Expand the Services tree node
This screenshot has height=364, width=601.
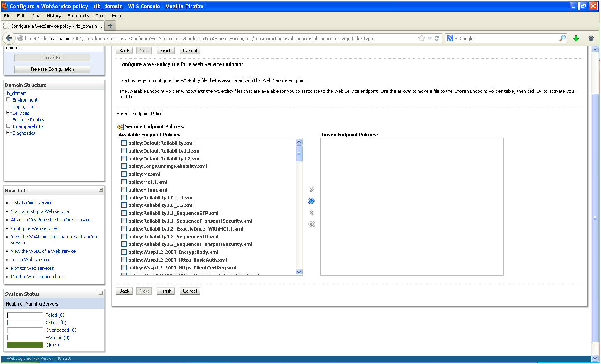coord(8,113)
